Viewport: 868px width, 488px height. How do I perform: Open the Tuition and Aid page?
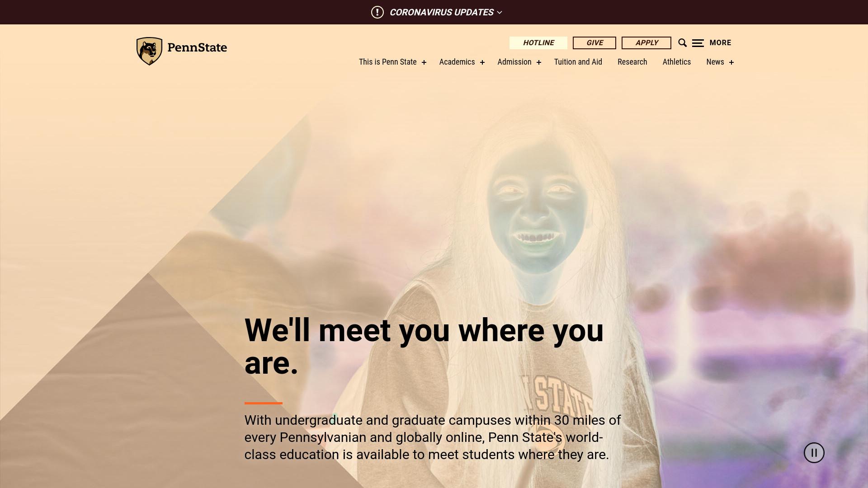click(x=578, y=62)
